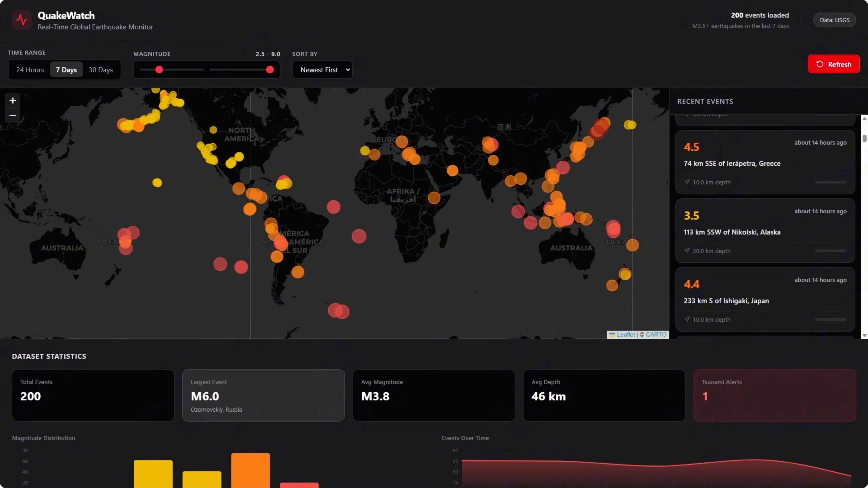The height and width of the screenshot is (488, 868).
Task: Zoom in on the map
Action: click(13, 100)
